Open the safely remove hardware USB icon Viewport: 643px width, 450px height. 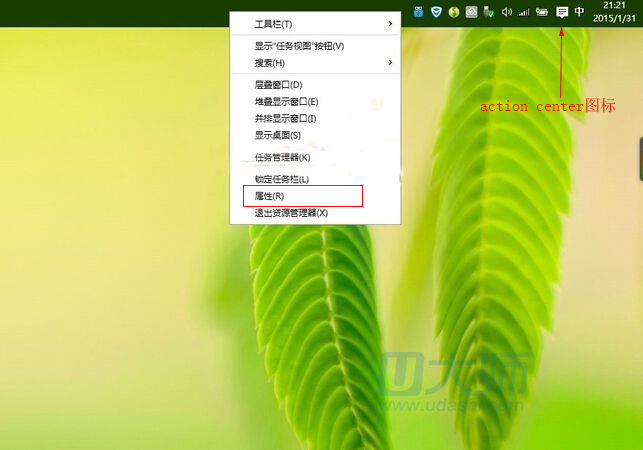click(x=489, y=12)
